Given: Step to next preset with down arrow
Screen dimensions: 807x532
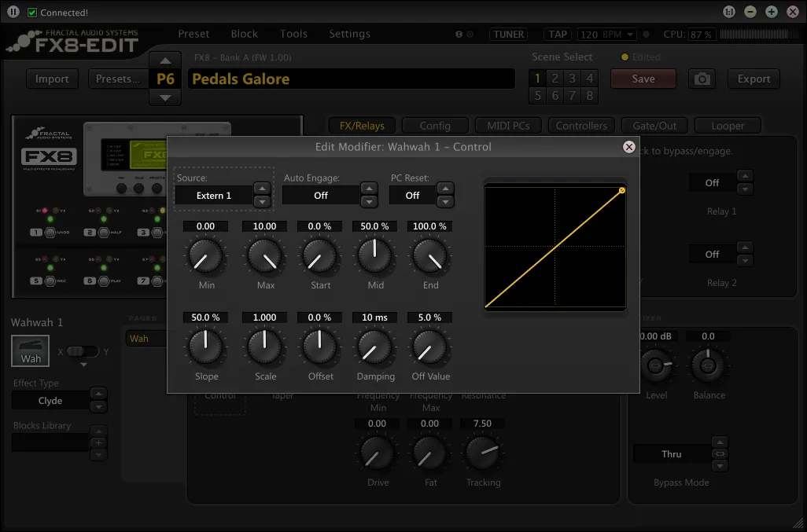Looking at the screenshot, I should pos(164,97).
